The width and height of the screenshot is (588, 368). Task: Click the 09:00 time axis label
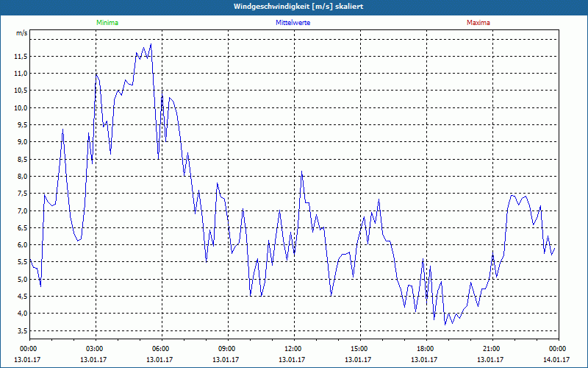[x=228, y=349]
